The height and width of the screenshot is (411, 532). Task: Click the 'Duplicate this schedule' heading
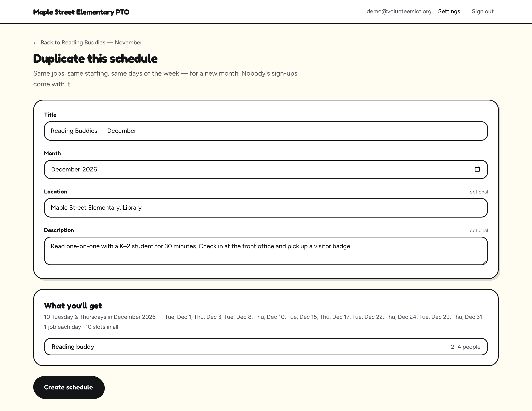tap(95, 59)
